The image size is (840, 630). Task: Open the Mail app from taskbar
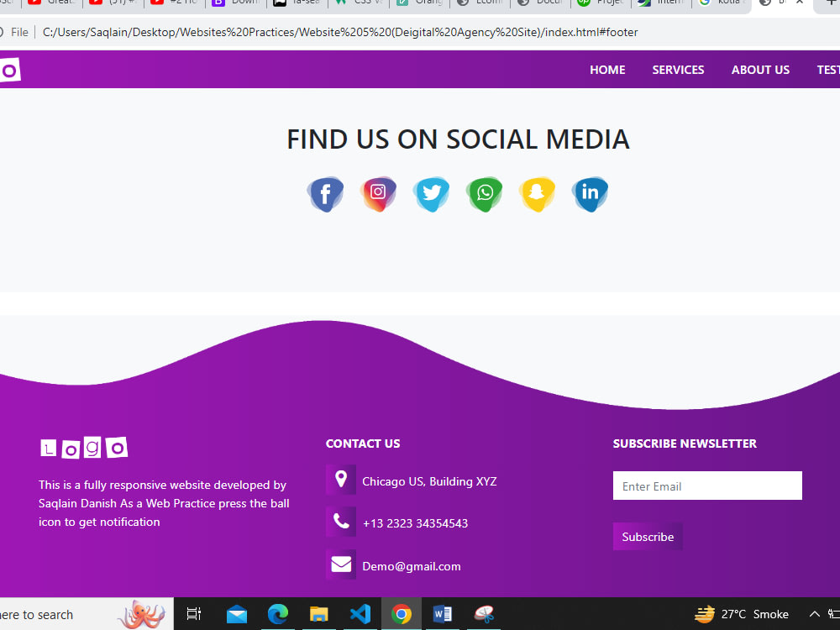point(236,614)
